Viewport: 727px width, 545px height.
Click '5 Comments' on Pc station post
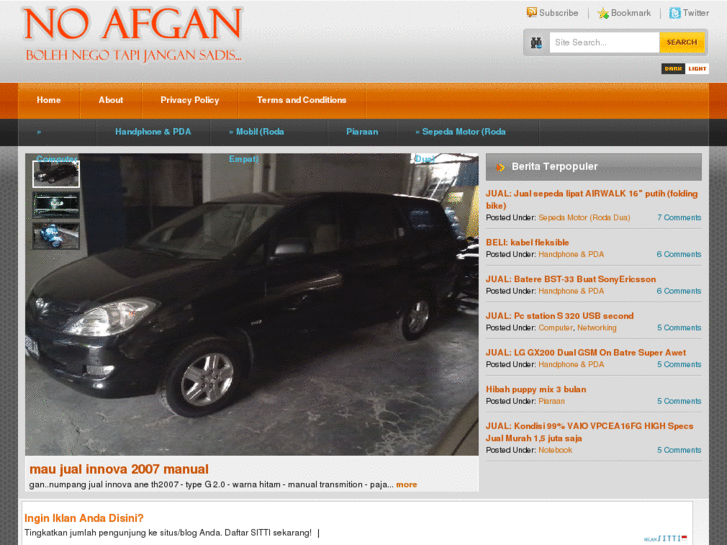pyautogui.click(x=679, y=327)
